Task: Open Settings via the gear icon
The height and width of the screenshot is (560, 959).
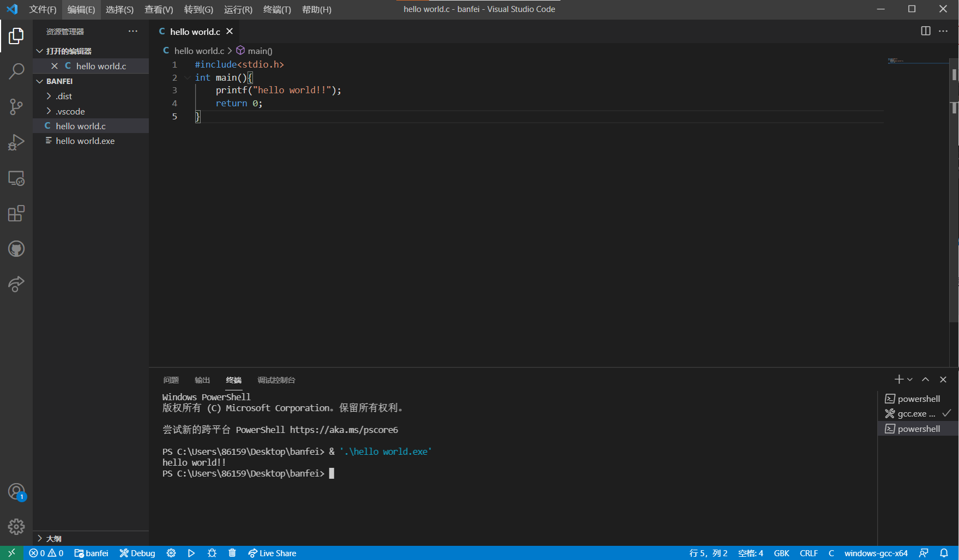Action: pyautogui.click(x=16, y=527)
